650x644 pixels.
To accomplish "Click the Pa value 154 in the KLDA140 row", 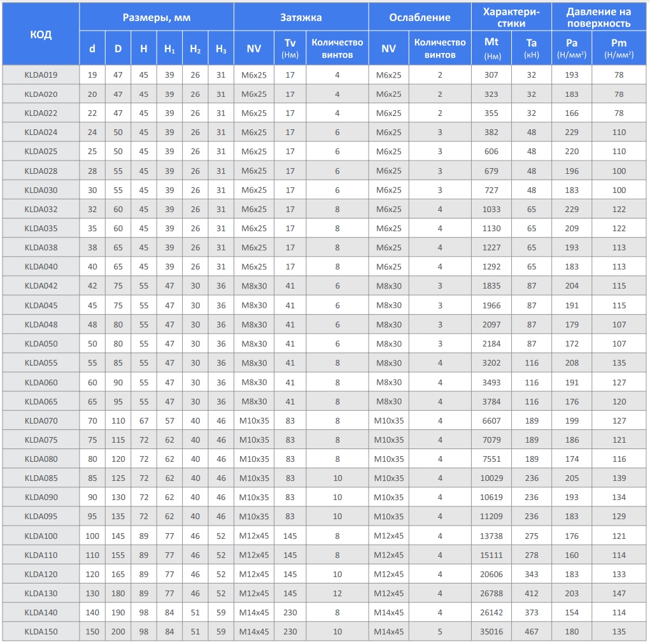I will (x=571, y=613).
